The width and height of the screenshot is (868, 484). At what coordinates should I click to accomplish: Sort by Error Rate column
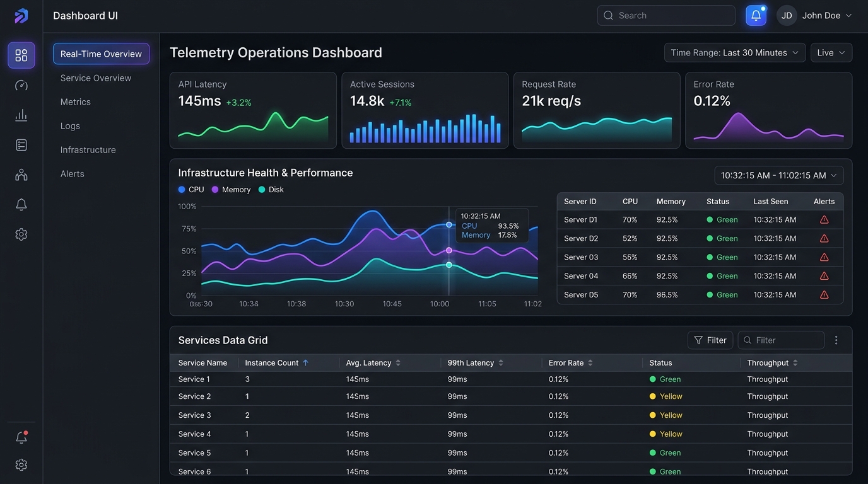point(571,363)
